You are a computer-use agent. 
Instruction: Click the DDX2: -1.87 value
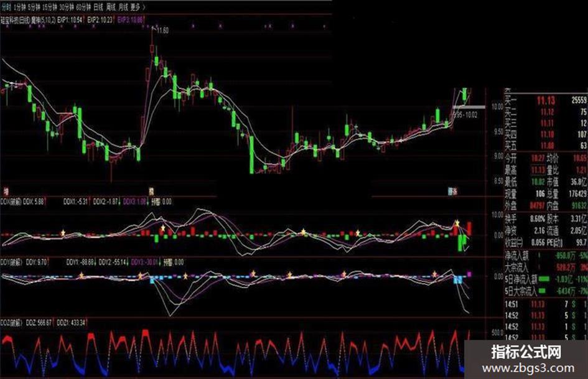(x=105, y=202)
